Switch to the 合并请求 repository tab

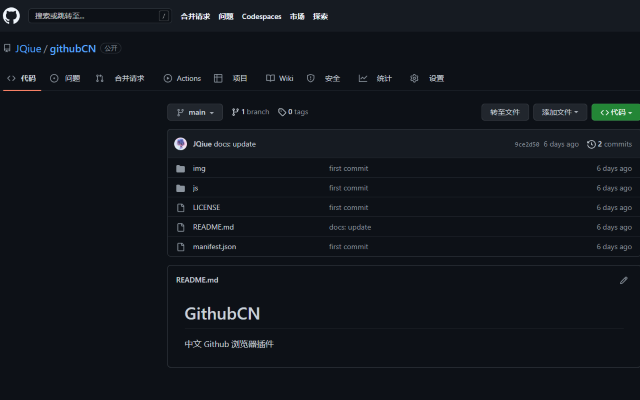(120, 78)
